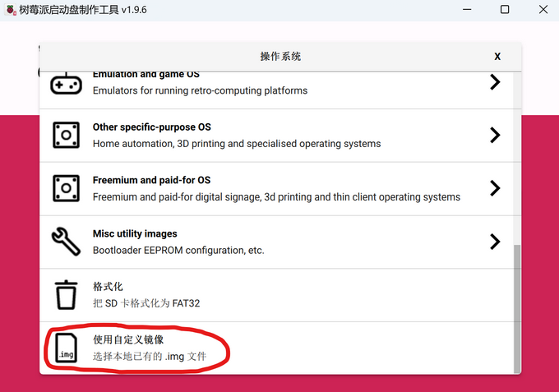Image resolution: width=559 pixels, height=392 pixels.
Task: Click the OS list scrollbar thumb
Action: [517, 309]
